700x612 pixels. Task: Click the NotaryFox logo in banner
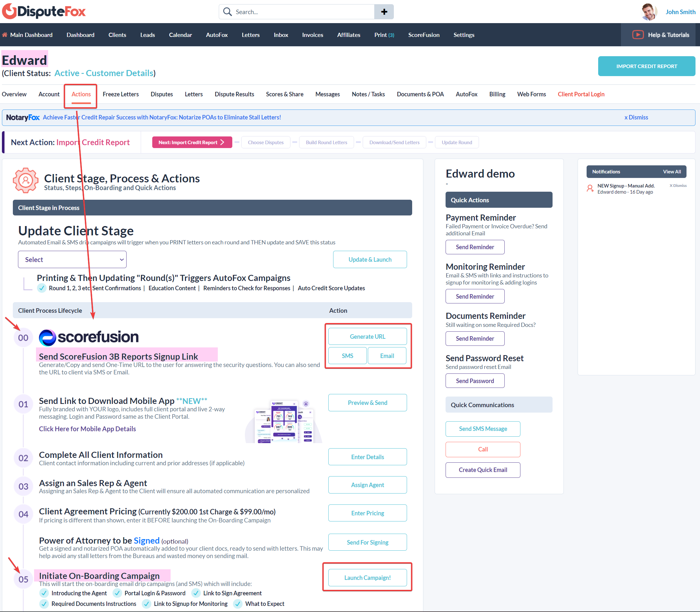click(x=23, y=118)
